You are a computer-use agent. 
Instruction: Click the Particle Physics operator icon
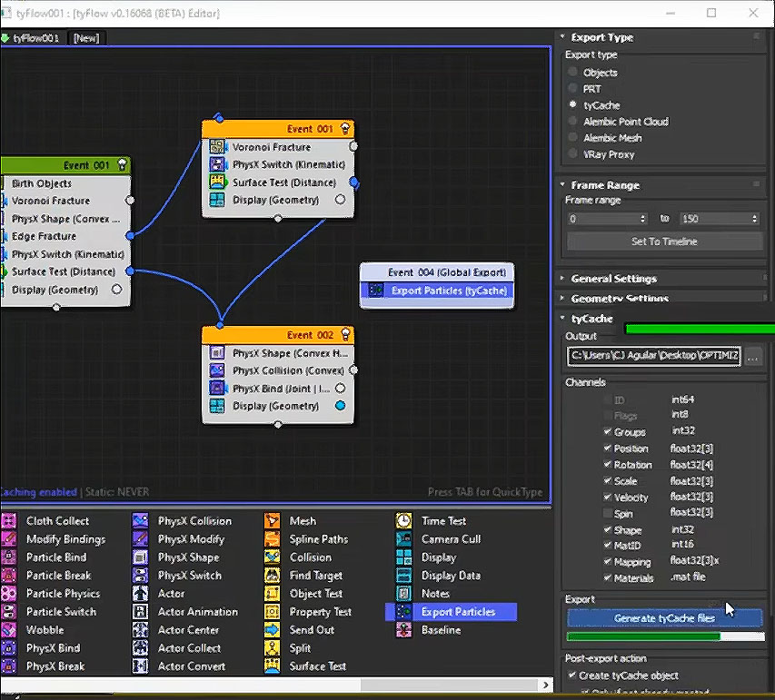[8, 593]
